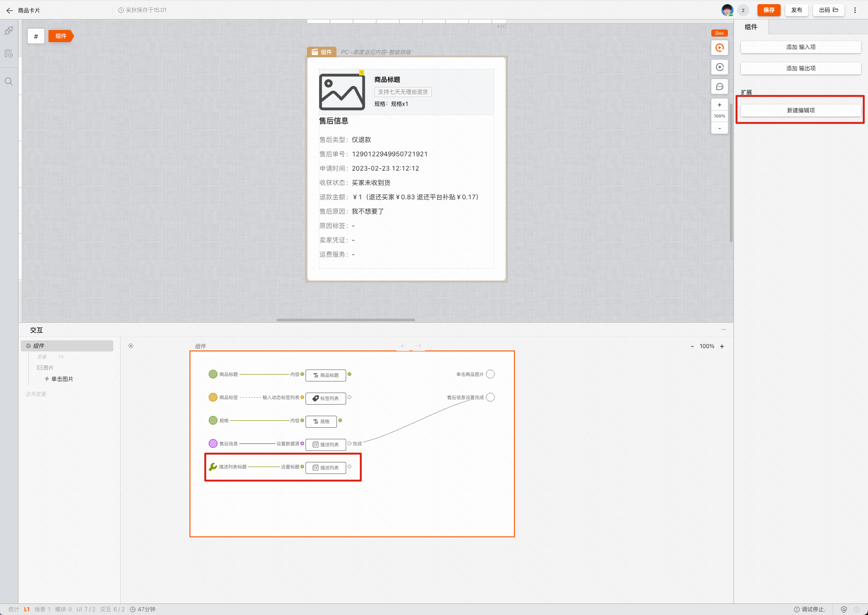The width and height of the screenshot is (868, 615).
Task: Click the # grid button on canvas
Action: tap(36, 36)
